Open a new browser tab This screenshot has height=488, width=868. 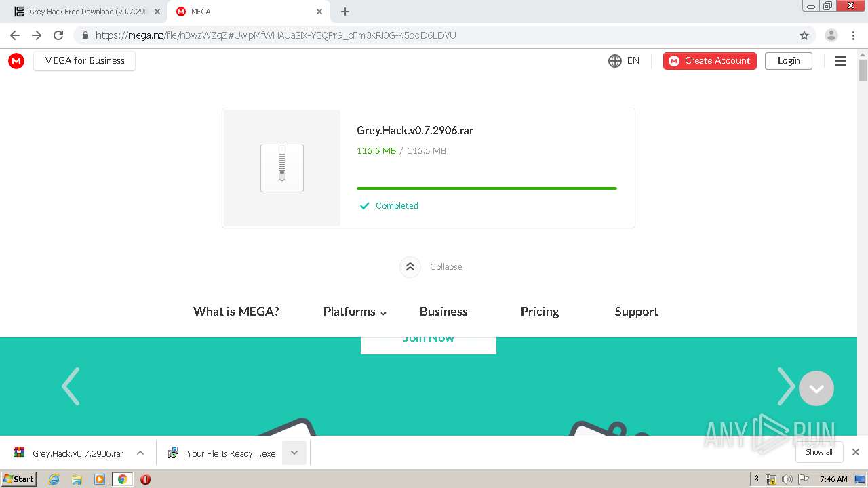pyautogui.click(x=345, y=12)
